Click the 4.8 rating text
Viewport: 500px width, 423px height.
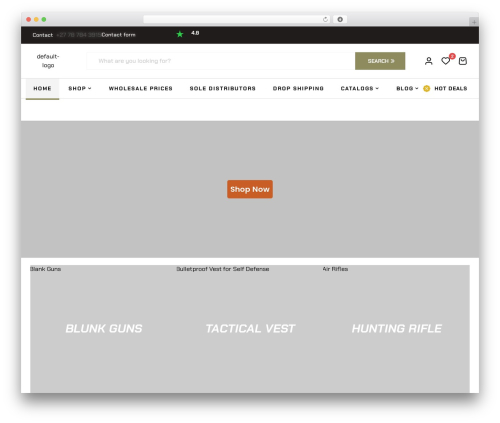tap(195, 33)
